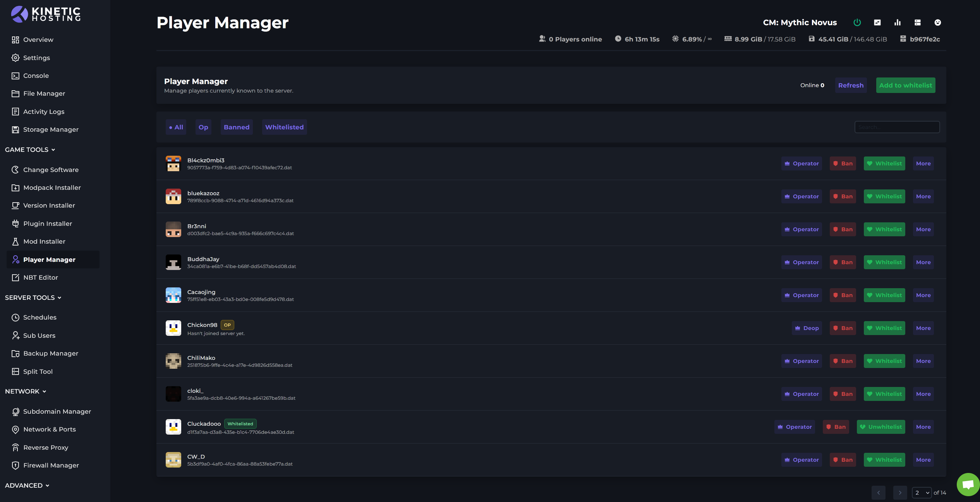Click Add to whitelist button
The width and height of the screenshot is (980, 502).
tap(906, 85)
